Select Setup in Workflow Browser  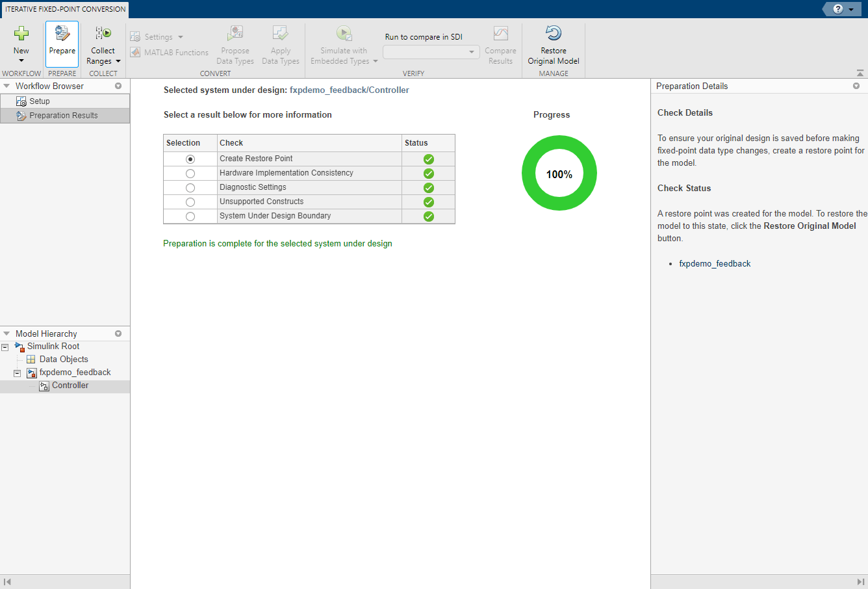pos(39,101)
